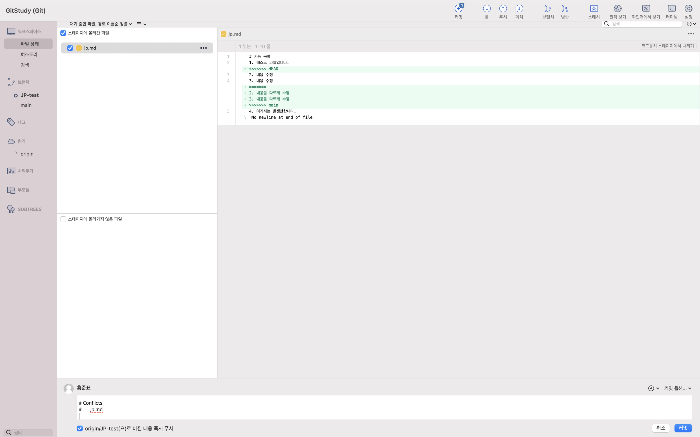Click the SUBTREES icon in sidebar

click(11, 209)
